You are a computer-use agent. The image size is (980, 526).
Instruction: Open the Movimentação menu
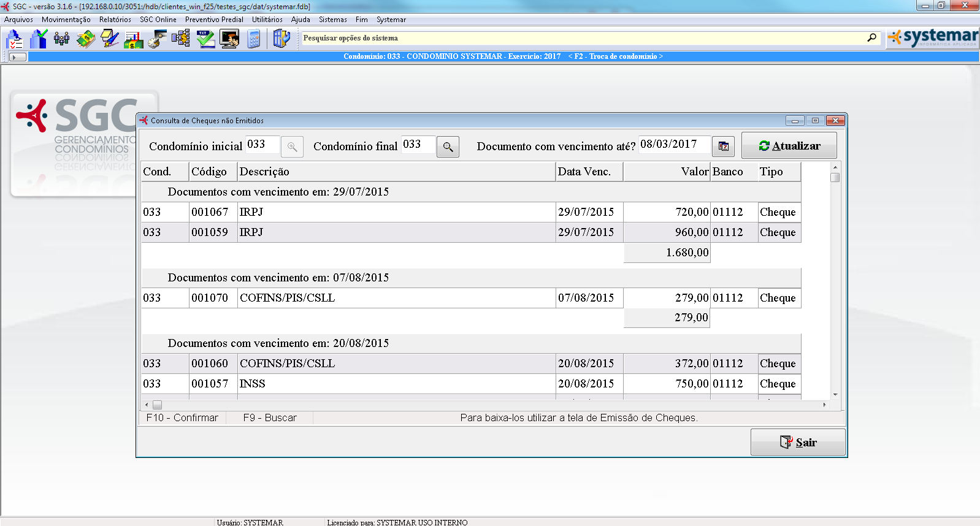[x=66, y=20]
